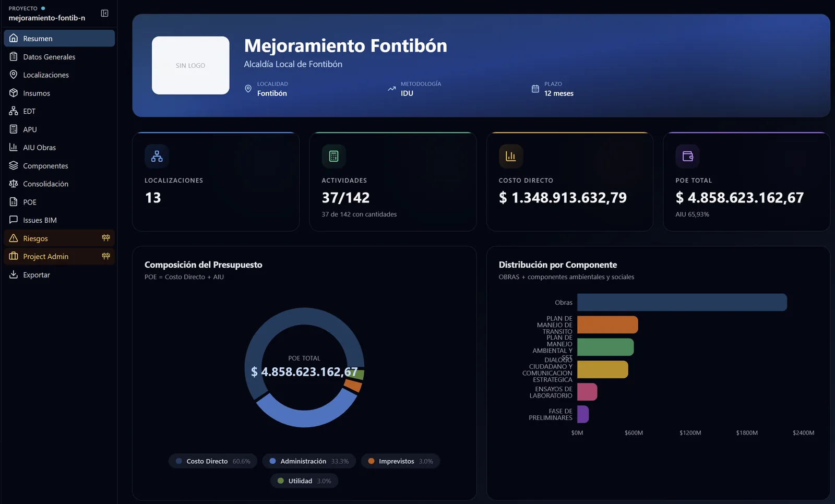Click the project name mejoramiento-fontib-n

click(47, 18)
